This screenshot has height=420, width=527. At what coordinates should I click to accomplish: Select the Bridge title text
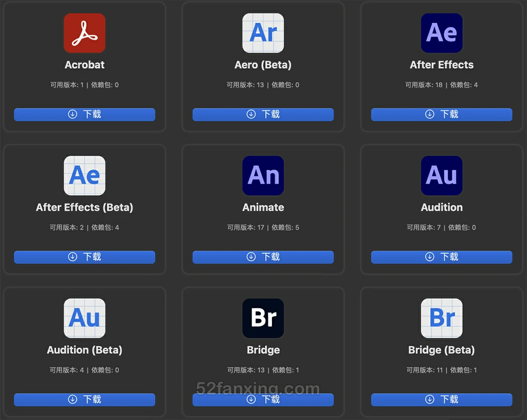tap(263, 350)
